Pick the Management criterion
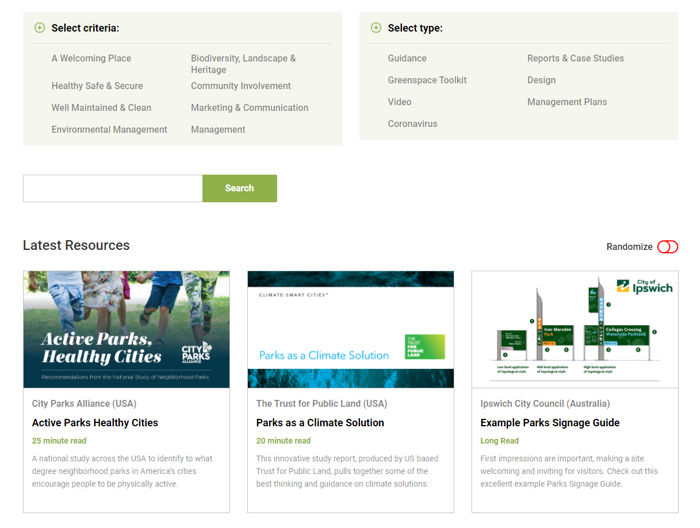The image size is (700, 528). (x=218, y=129)
